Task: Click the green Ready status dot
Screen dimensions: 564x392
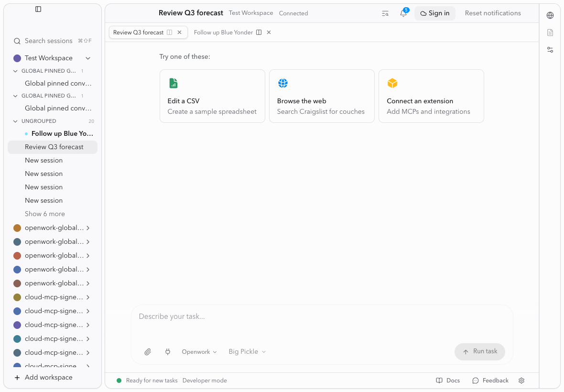Action: point(119,381)
